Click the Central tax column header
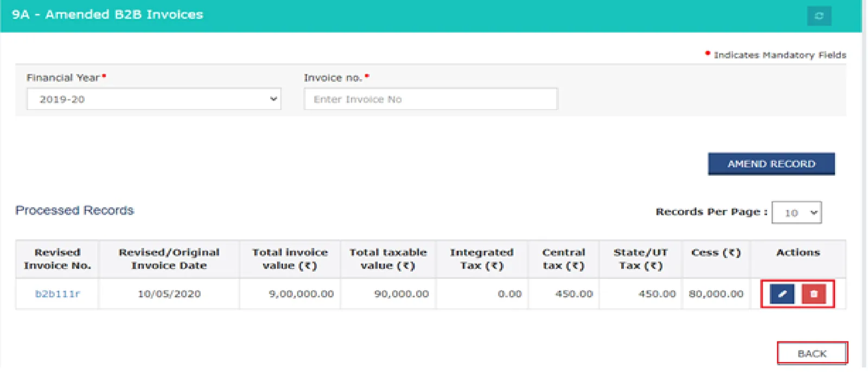The width and height of the screenshot is (868, 372). coord(564,259)
